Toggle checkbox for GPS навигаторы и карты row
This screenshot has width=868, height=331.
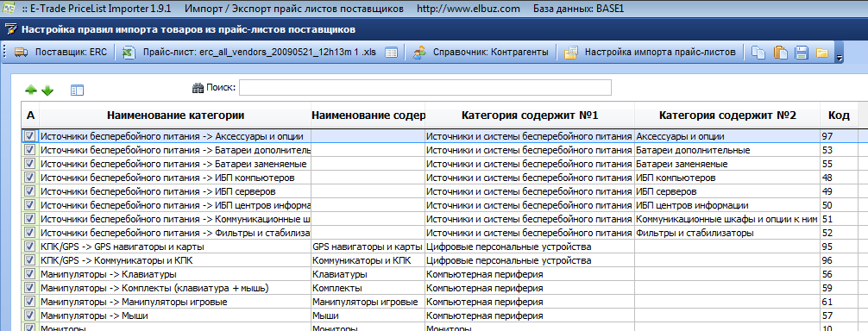pos(30,247)
